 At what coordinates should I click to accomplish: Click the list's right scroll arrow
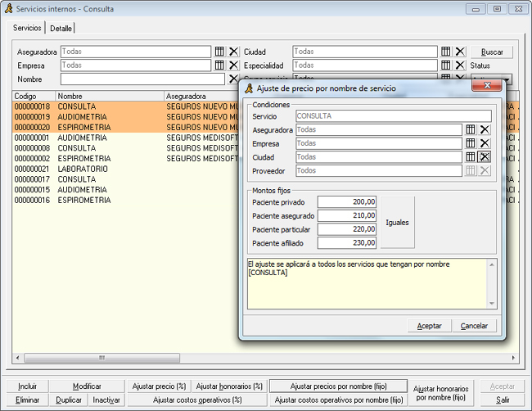[x=513, y=358]
